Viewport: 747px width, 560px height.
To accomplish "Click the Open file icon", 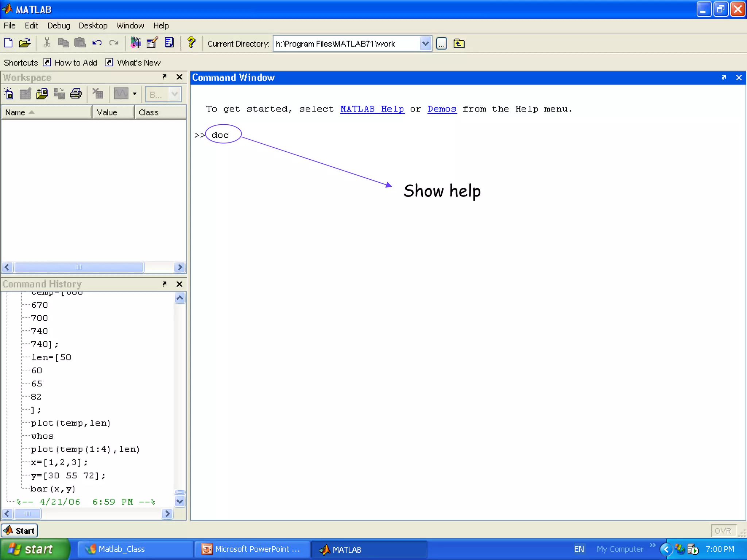I will pyautogui.click(x=24, y=43).
